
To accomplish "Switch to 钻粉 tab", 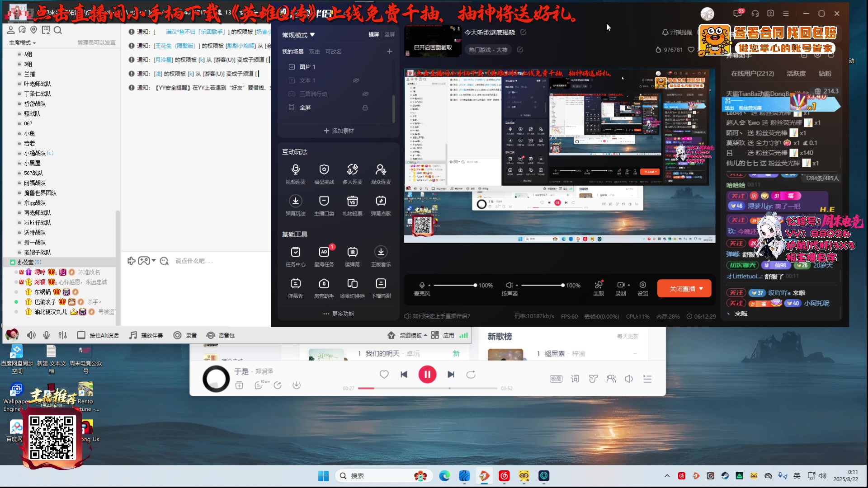I will coord(825,73).
